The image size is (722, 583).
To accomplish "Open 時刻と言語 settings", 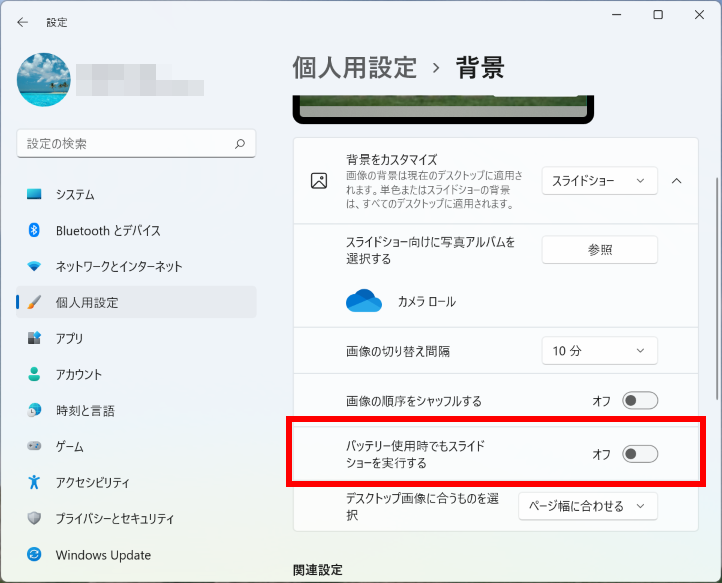I will (136, 410).
